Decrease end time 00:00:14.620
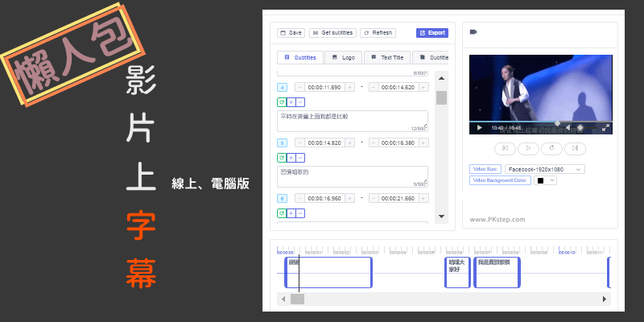Image resolution: width=644 pixels, height=322 pixels. 374,87
